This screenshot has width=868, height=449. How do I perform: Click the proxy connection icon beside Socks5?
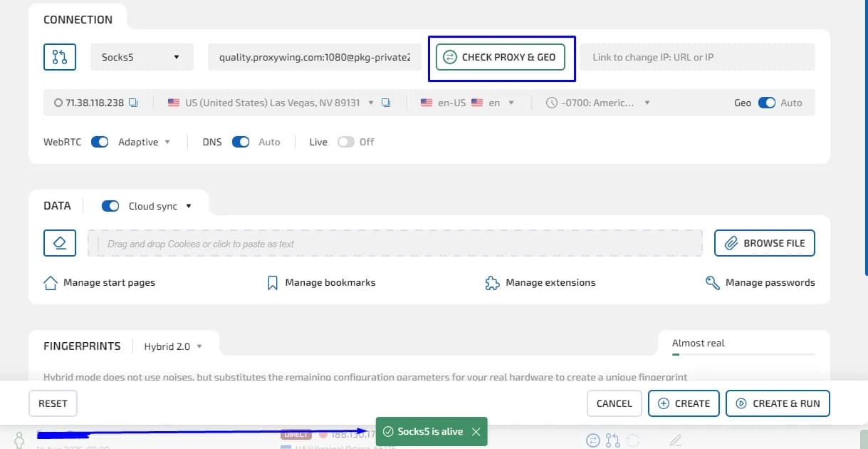point(59,57)
